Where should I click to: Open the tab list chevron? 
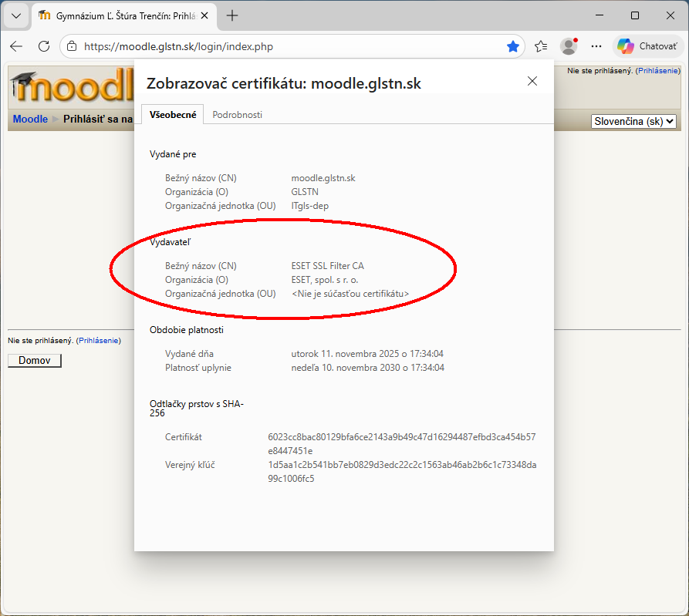(17, 15)
